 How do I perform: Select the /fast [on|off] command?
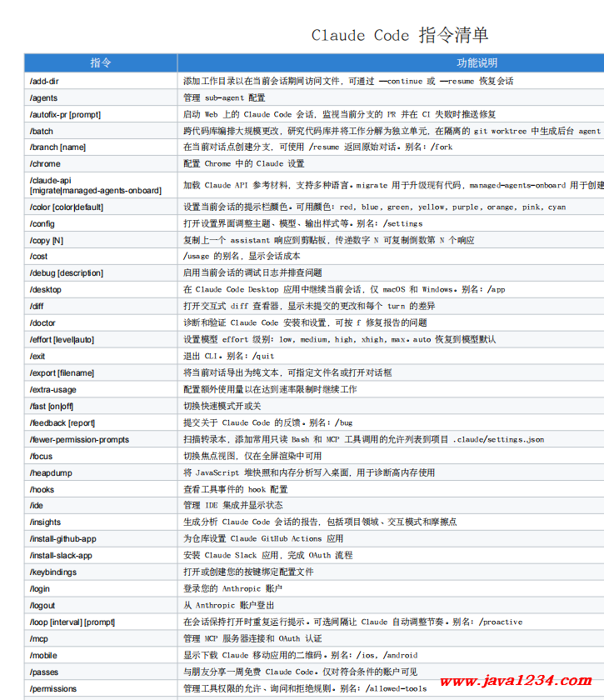52,407
